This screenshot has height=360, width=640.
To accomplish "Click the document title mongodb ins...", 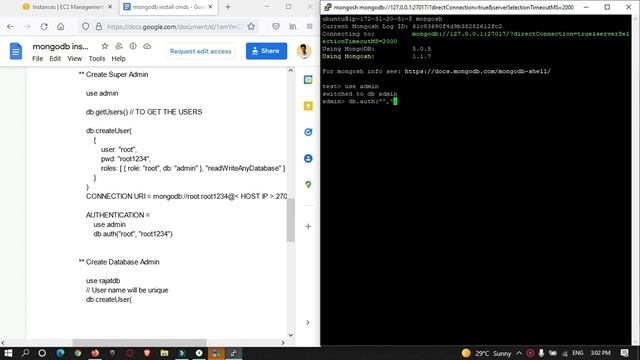I will [x=60, y=47].
